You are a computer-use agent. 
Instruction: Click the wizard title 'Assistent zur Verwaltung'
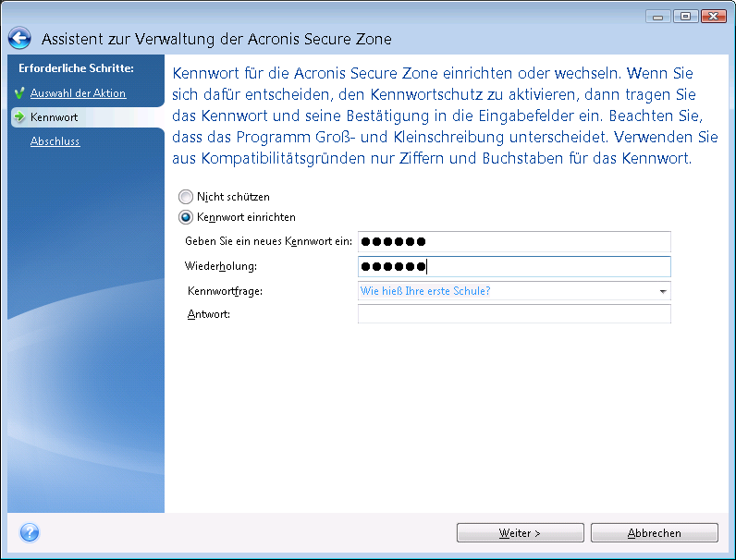[x=215, y=39]
